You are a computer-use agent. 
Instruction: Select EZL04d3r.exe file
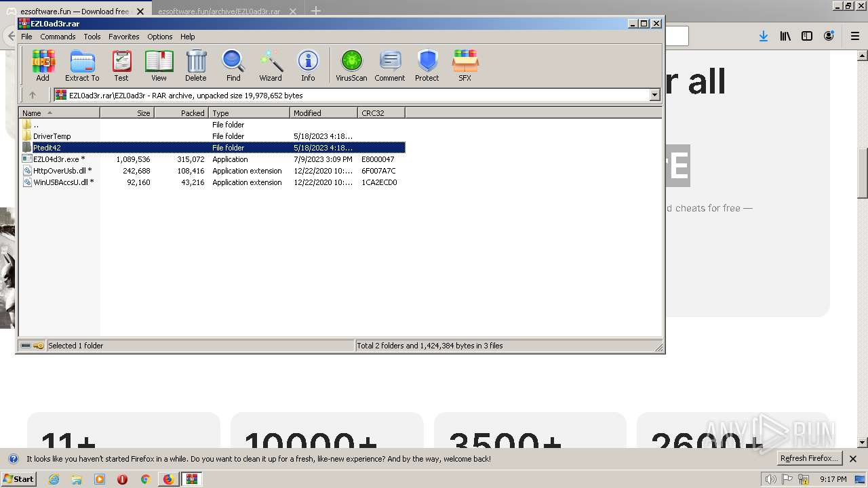tap(212, 159)
